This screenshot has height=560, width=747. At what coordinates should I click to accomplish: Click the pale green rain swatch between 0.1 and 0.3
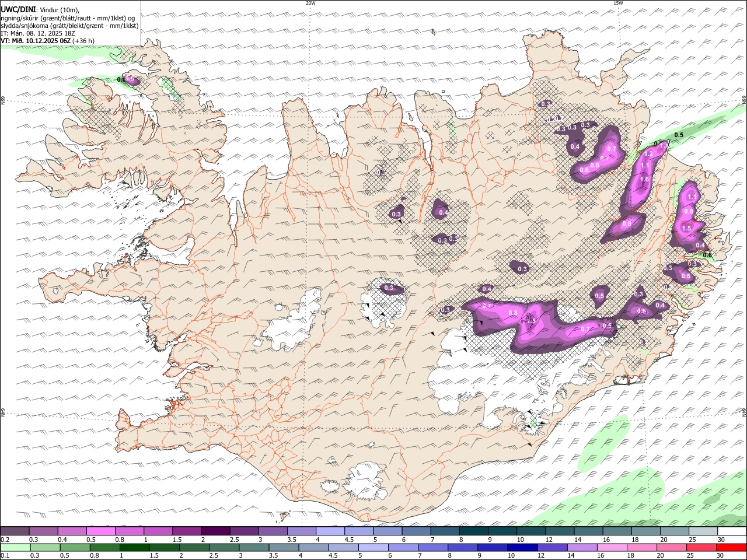(x=15, y=547)
